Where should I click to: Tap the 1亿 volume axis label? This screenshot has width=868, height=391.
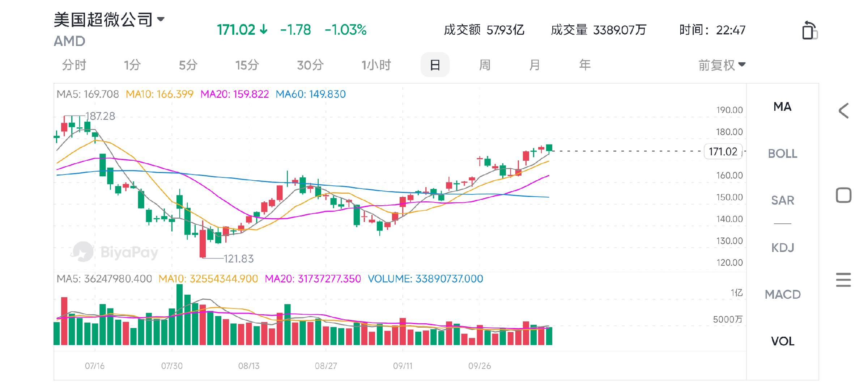point(736,293)
